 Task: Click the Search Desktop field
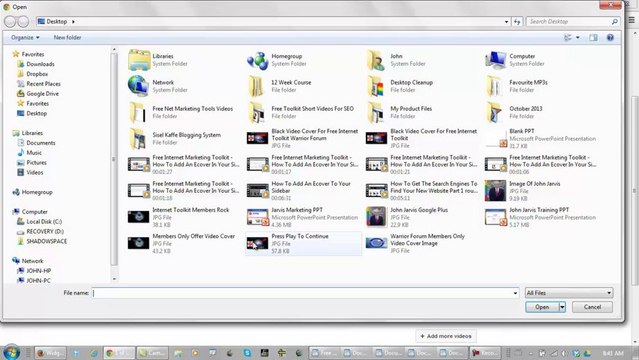[x=573, y=22]
